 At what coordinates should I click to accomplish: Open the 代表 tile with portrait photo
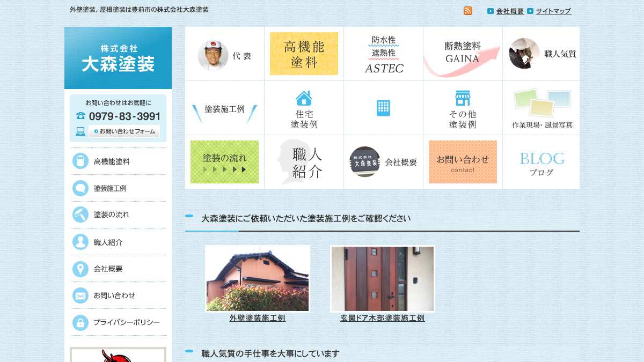224,54
